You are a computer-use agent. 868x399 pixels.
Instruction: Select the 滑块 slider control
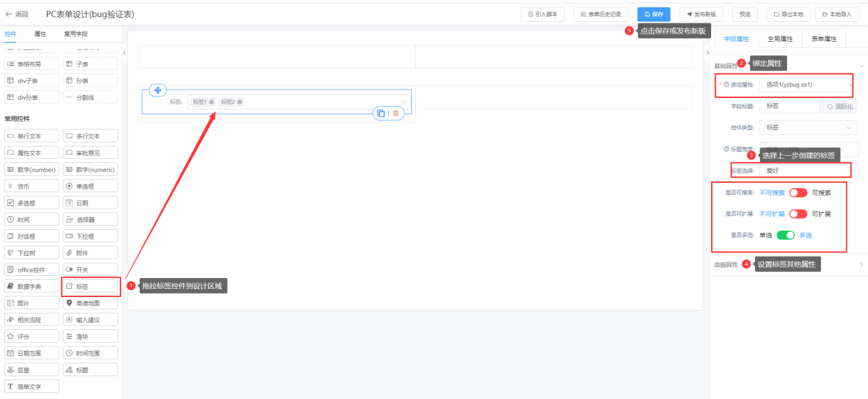[x=90, y=336]
